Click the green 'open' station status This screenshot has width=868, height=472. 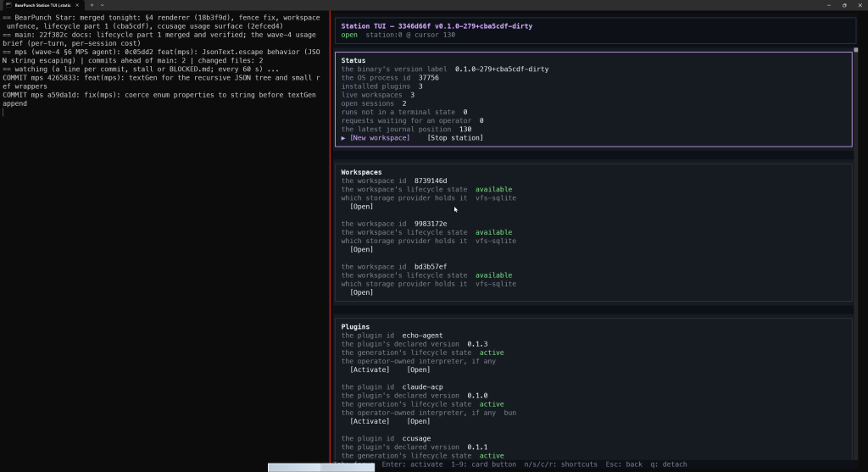coord(349,35)
